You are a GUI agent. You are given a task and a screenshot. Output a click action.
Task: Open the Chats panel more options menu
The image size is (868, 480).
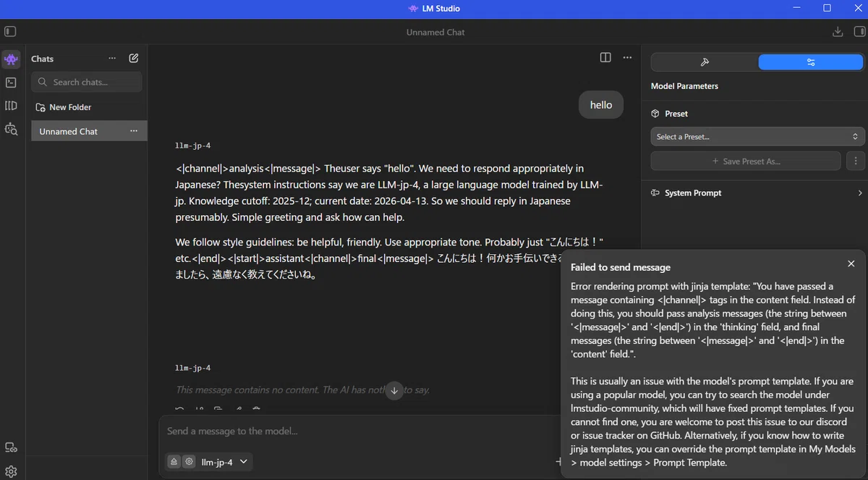click(112, 59)
